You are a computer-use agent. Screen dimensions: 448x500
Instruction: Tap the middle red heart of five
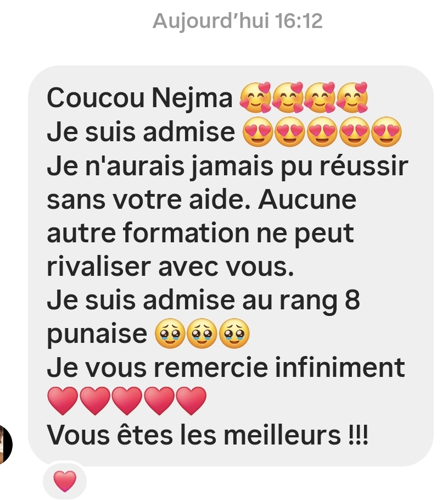(x=127, y=401)
